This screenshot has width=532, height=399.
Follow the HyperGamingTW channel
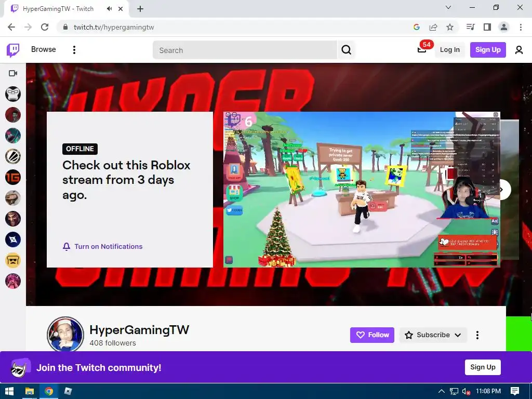pyautogui.click(x=372, y=335)
